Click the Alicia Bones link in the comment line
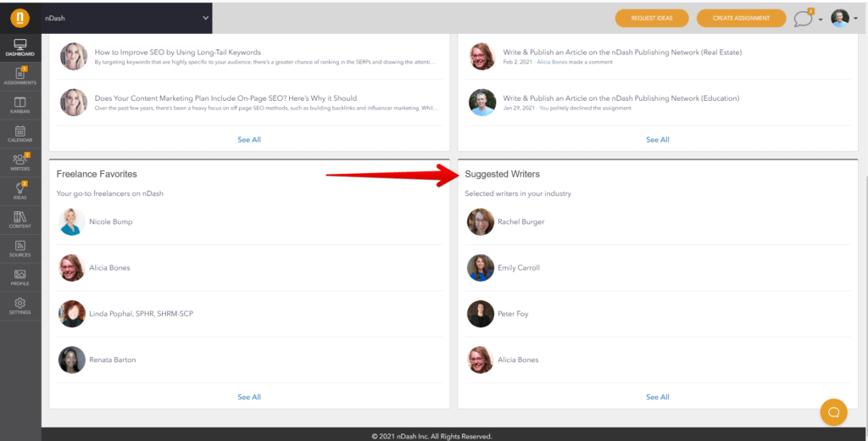The image size is (868, 441). [552, 62]
